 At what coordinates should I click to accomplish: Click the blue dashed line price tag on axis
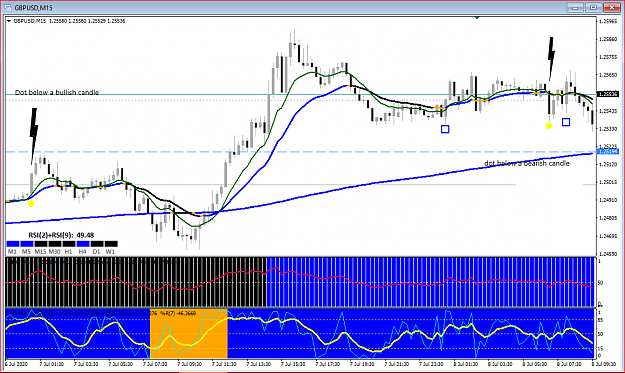coord(609,151)
